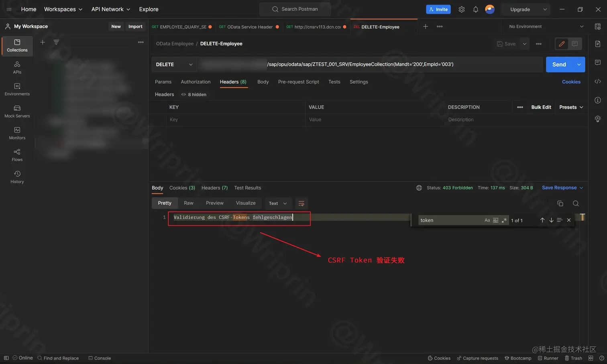Image resolution: width=607 pixels, height=364 pixels.
Task: Open the user avatar menu
Action: click(490, 9)
